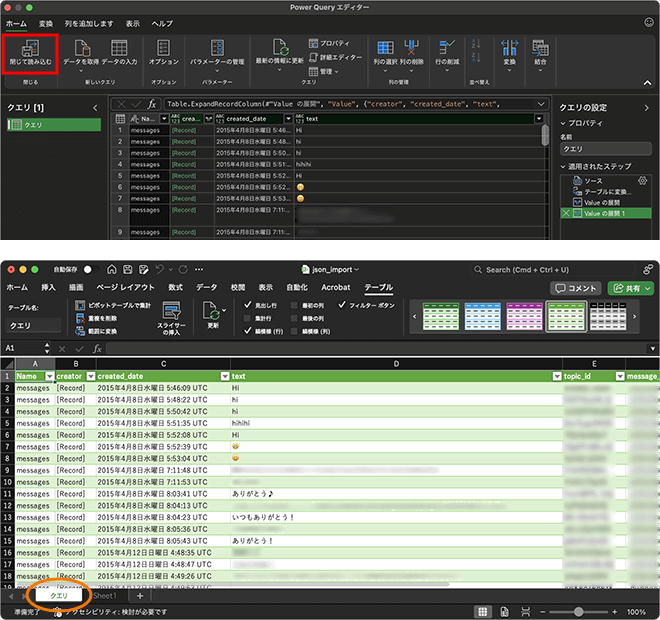Click the コメント button
The width and height of the screenshot is (660, 620).
pyautogui.click(x=576, y=288)
